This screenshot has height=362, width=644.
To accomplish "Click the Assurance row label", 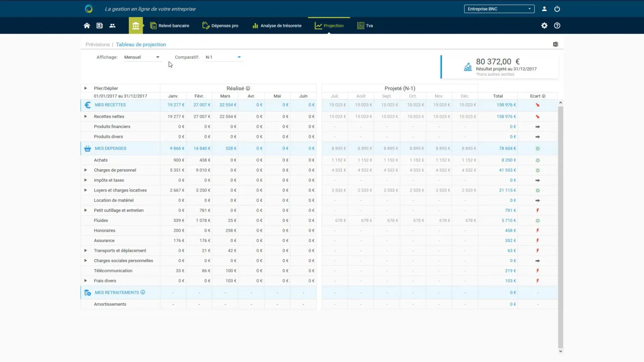I will click(104, 240).
